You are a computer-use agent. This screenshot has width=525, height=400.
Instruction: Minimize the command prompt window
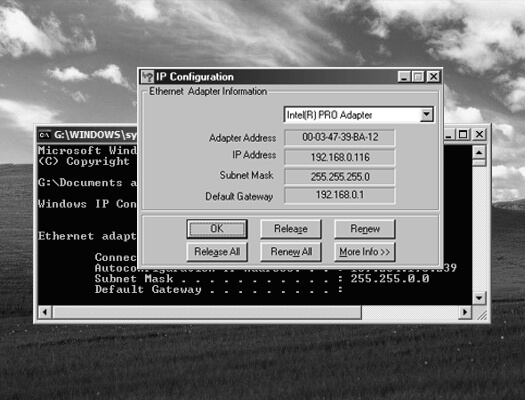(x=449, y=134)
